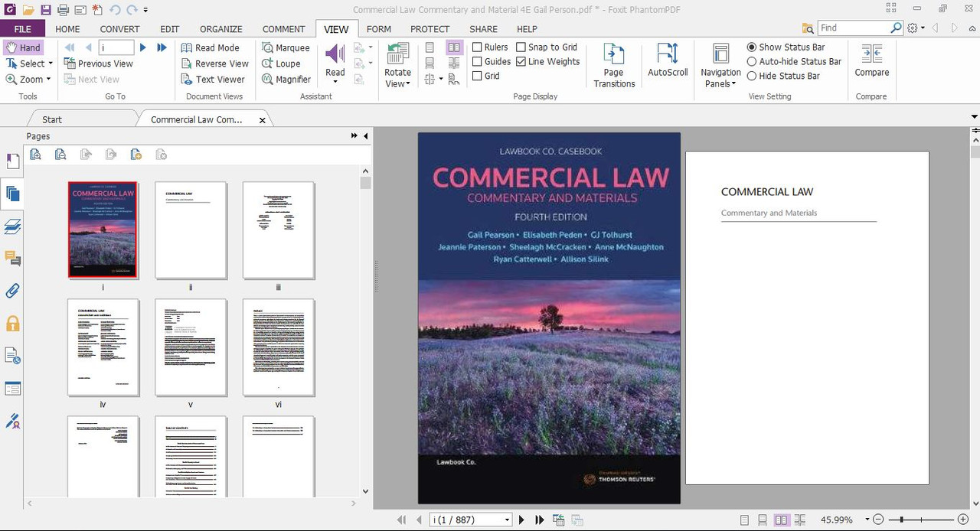Select facing pages display icon in ribbon
Screen dimensions: 980x531
click(454, 47)
